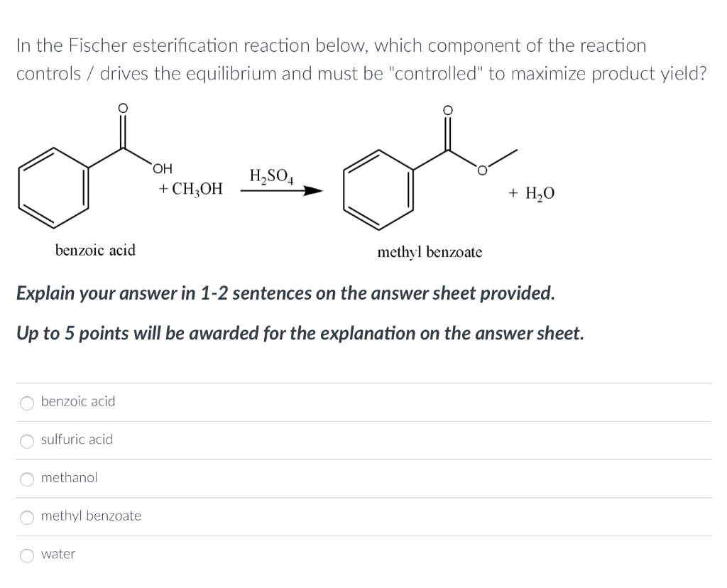Click the methyl benzoate caption text

tap(430, 251)
